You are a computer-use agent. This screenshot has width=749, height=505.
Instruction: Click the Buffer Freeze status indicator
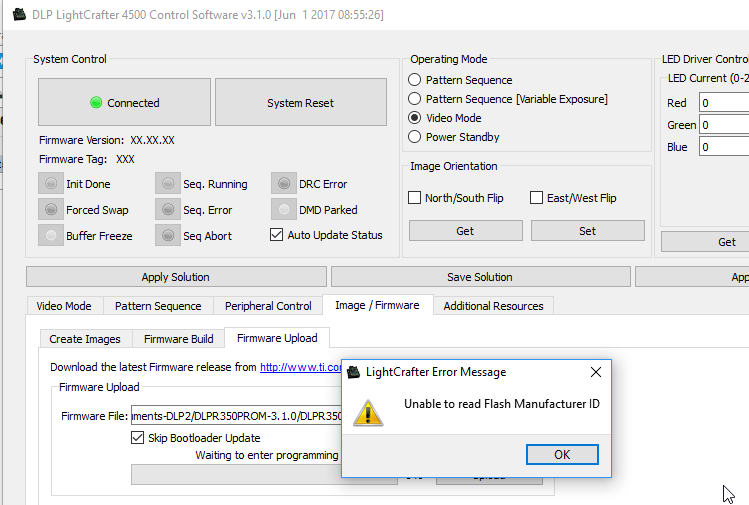51,235
